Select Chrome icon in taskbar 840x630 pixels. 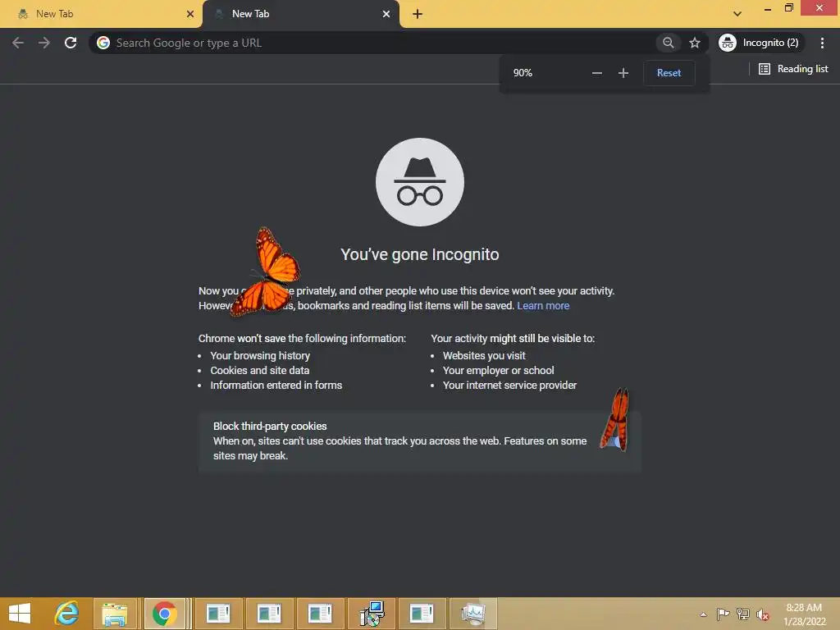point(164,614)
